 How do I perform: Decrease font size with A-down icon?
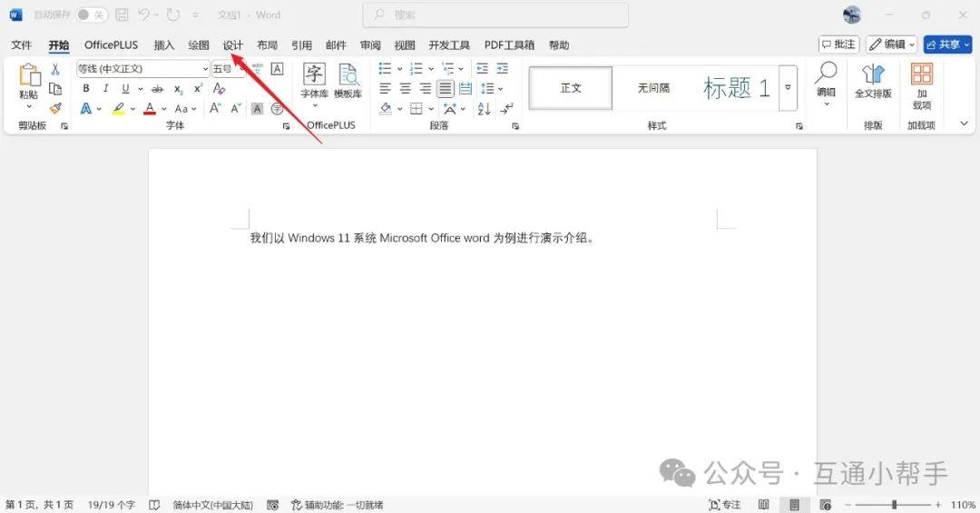pyautogui.click(x=236, y=108)
